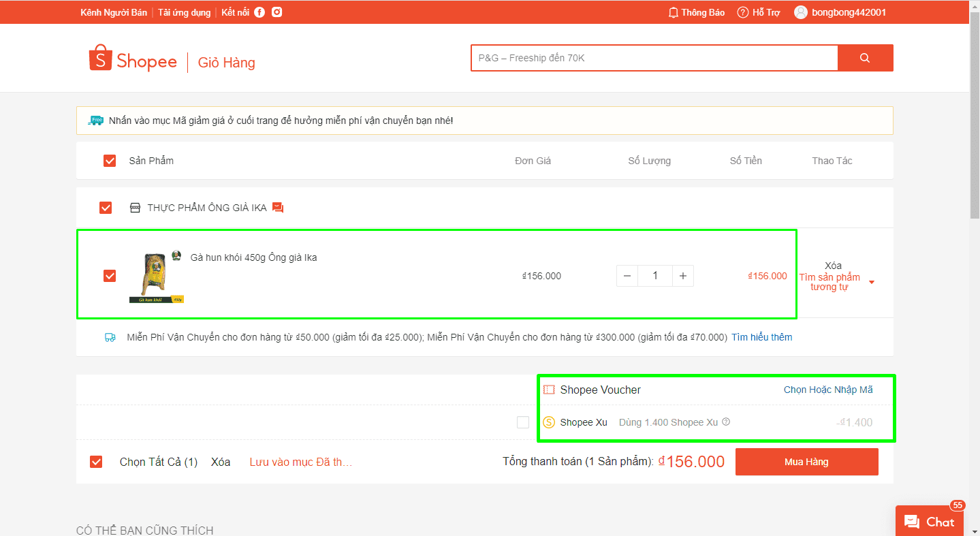Enable the Shopee Xu checkbox
Image resolution: width=980 pixels, height=536 pixels.
click(523, 422)
